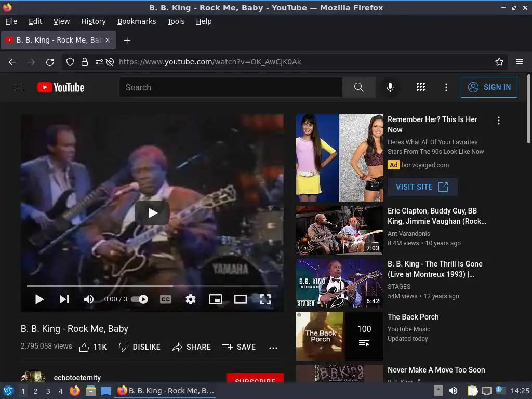
Task: Open the site permissions icon in address bar
Action: pyautogui.click(x=99, y=62)
